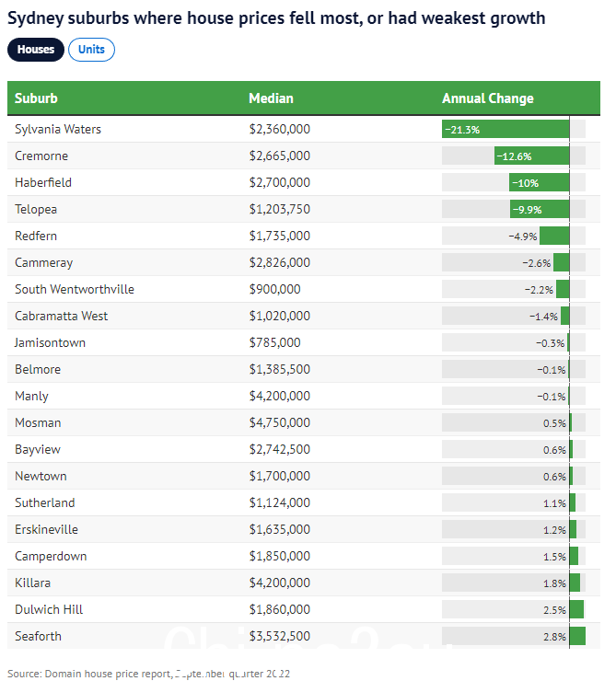The width and height of the screenshot is (616, 681).
Task: Click the 1.1% change value
Action: 554,503
